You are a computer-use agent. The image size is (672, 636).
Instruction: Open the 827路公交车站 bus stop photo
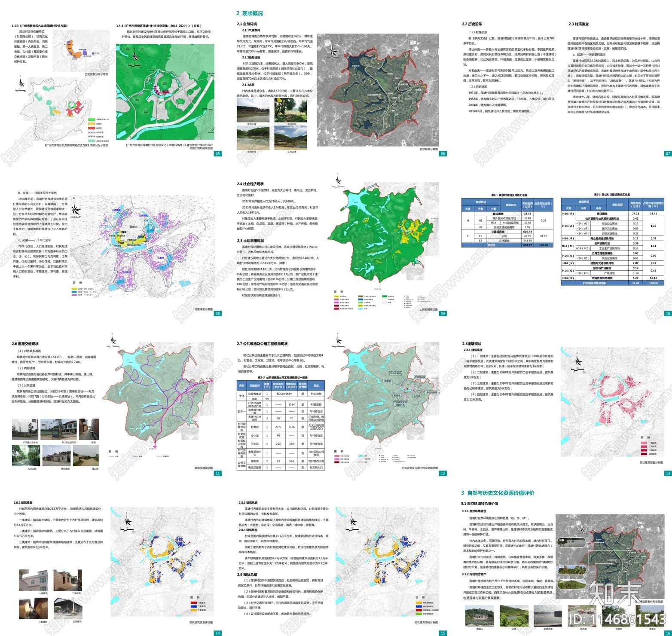point(25,429)
